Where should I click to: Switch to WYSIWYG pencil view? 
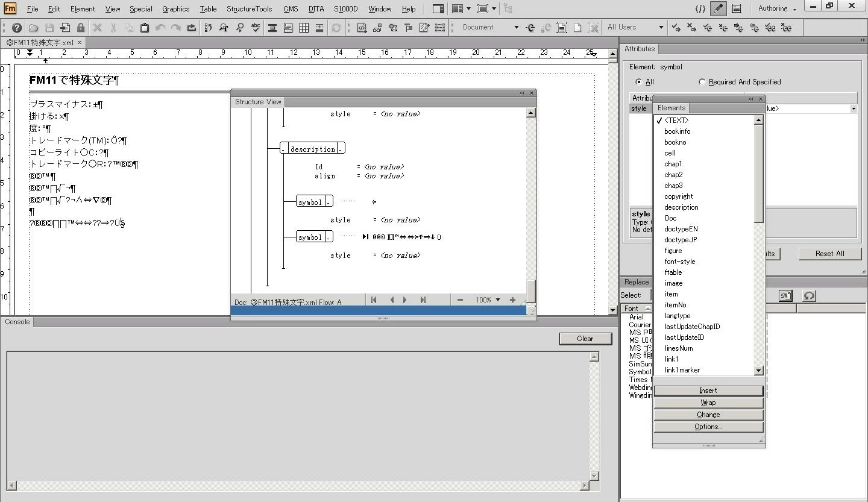(718, 9)
